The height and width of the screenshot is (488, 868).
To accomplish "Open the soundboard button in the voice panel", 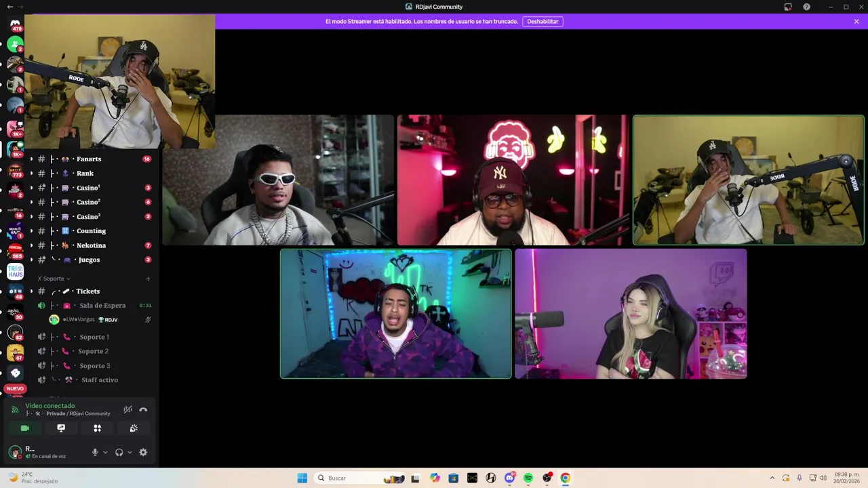I will click(134, 428).
